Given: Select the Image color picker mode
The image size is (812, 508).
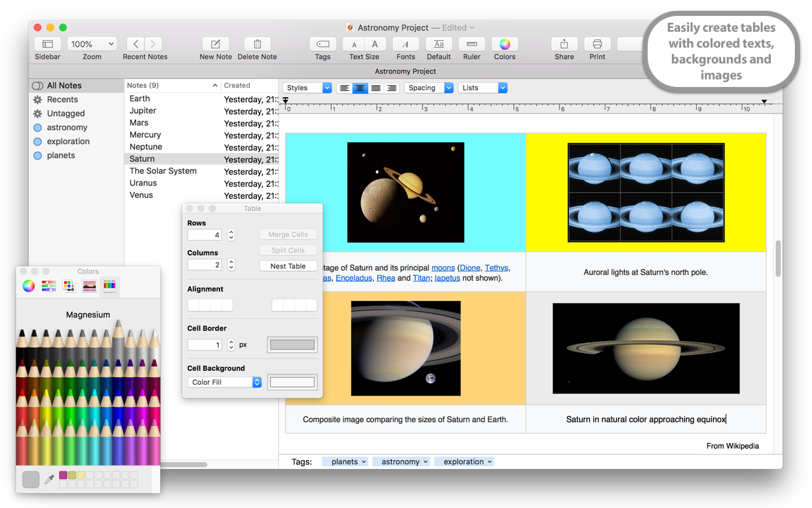Looking at the screenshot, I should pos(89,286).
